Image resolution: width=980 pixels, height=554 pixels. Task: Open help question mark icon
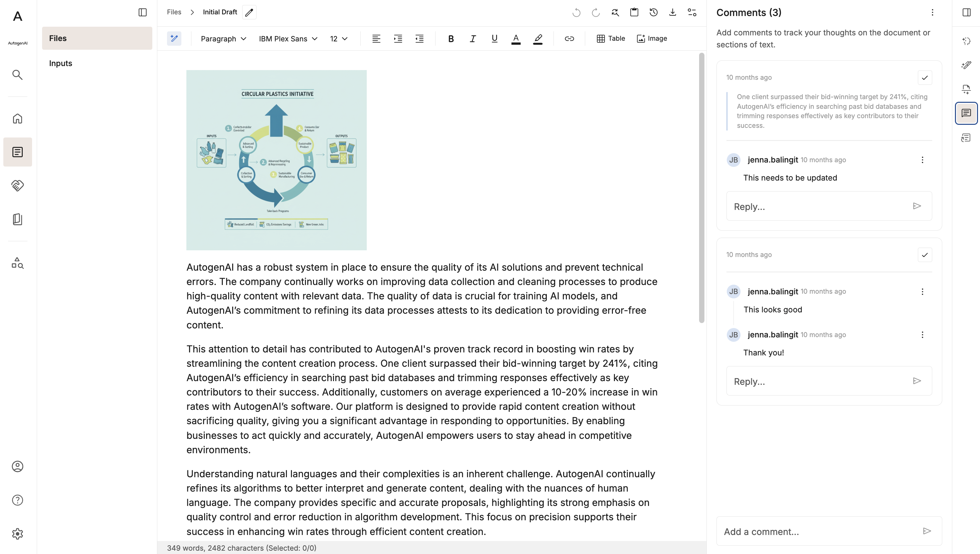point(17,500)
